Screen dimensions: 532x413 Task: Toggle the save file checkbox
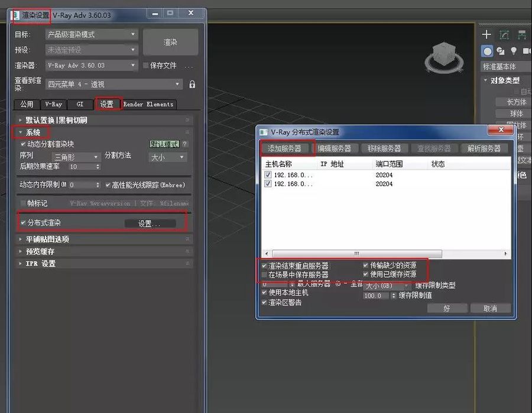pyautogui.click(x=146, y=66)
